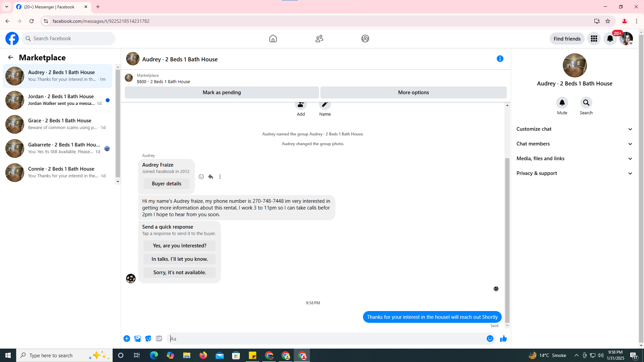This screenshot has width=644, height=362.
Task: Open the conversation information icon
Action: pyautogui.click(x=500, y=59)
